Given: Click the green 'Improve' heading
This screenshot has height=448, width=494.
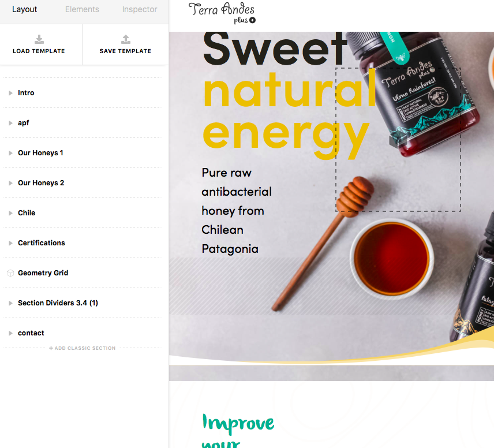Looking at the screenshot, I should 238,424.
